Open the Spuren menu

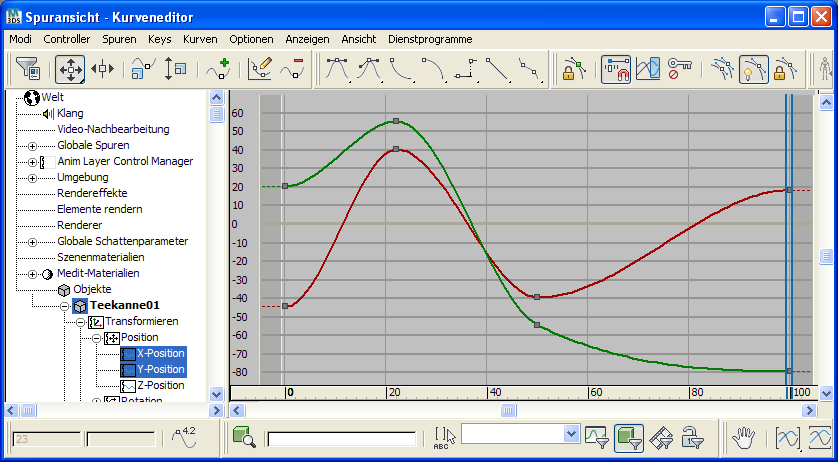coord(119,39)
